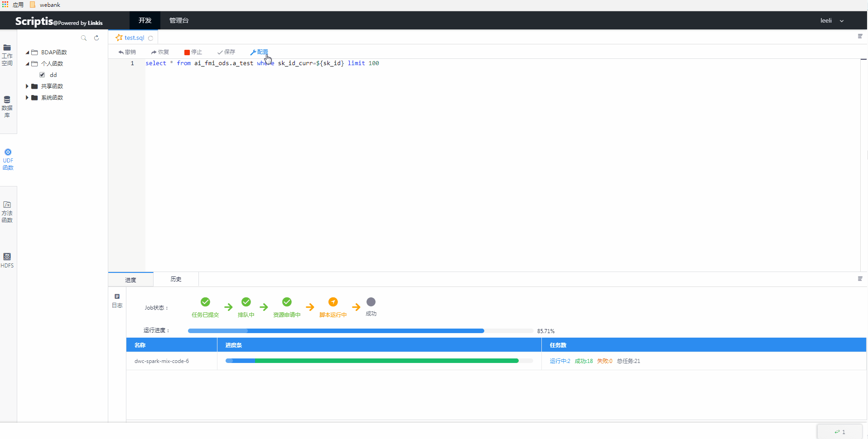This screenshot has width=868, height=439.
Task: Switch to the 历史 history tab
Action: [176, 279]
